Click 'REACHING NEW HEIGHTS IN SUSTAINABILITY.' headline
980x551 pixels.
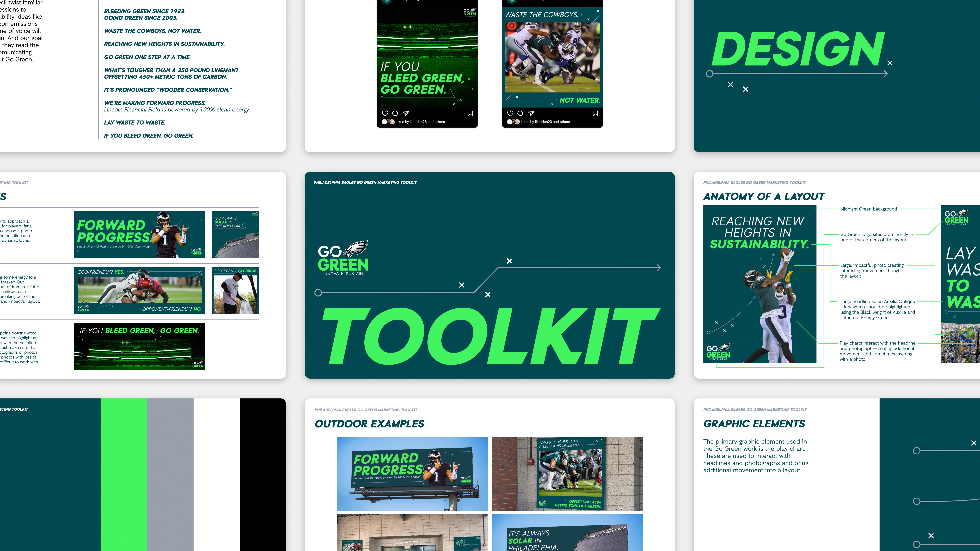164,44
